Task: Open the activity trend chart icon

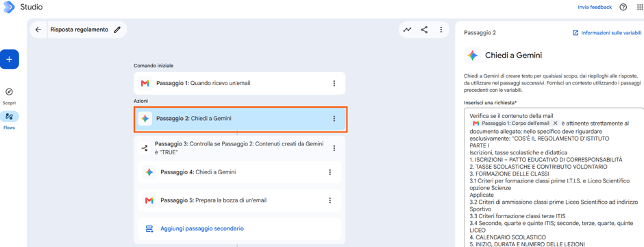Action: pos(408,30)
